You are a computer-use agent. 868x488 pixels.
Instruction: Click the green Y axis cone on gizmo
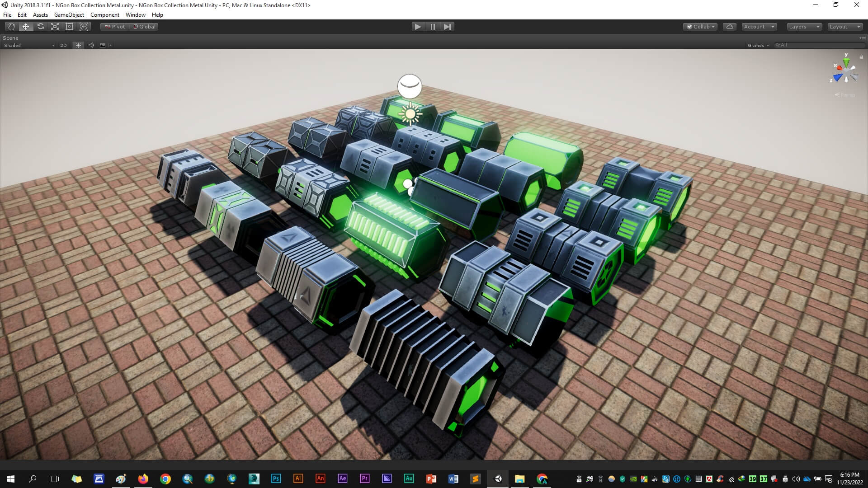tap(846, 62)
